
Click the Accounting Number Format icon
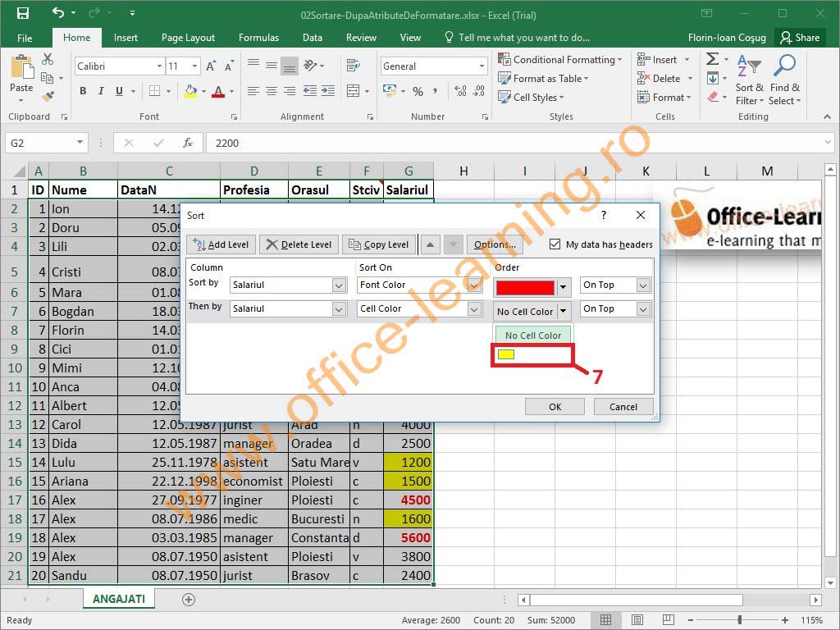coord(390,90)
